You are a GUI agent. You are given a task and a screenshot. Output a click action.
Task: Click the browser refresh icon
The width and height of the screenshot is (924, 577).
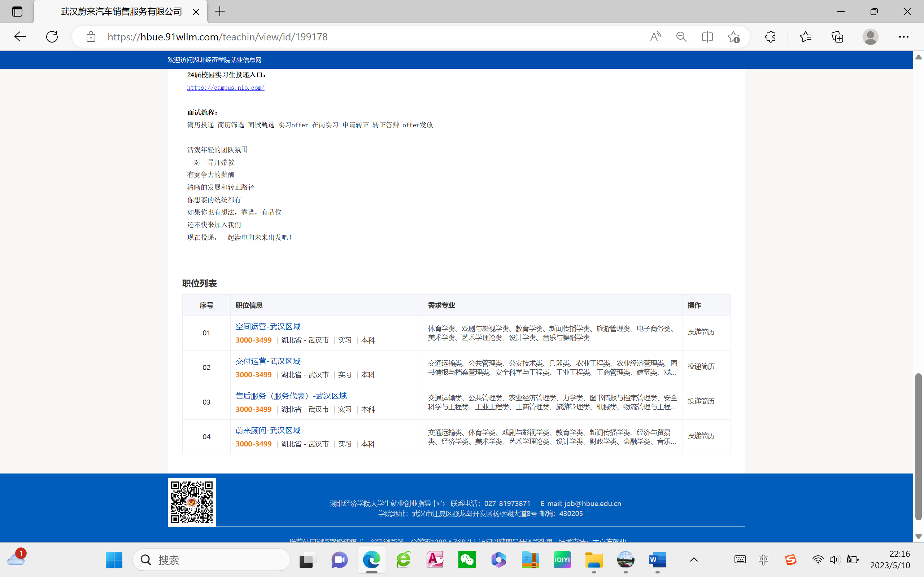click(x=52, y=37)
